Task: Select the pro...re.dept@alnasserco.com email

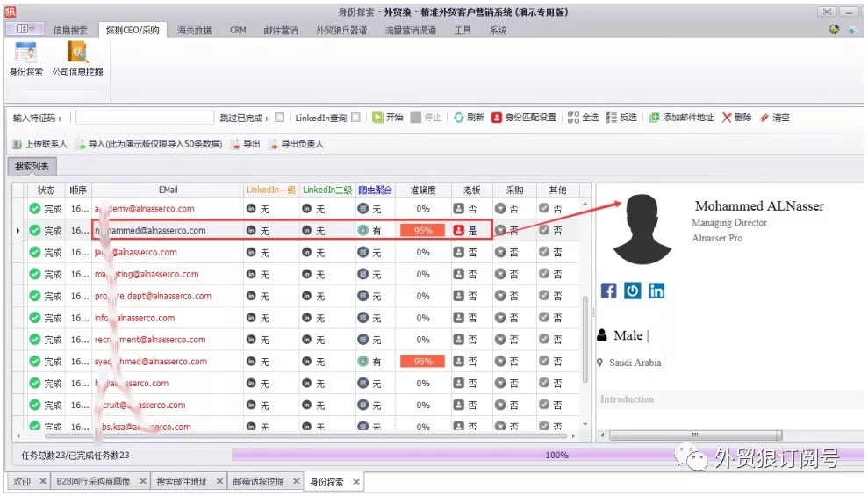Action: tap(153, 296)
